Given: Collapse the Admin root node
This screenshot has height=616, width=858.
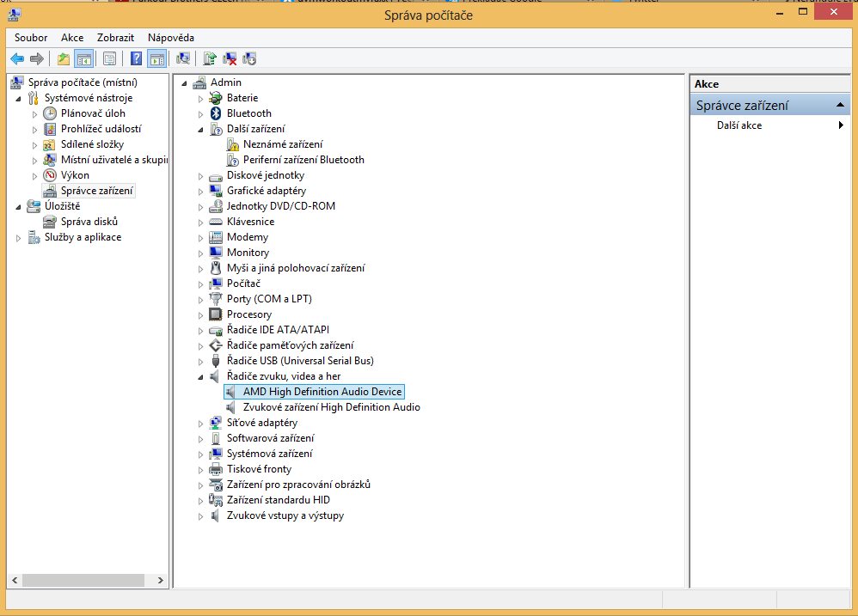Looking at the screenshot, I should click(184, 83).
